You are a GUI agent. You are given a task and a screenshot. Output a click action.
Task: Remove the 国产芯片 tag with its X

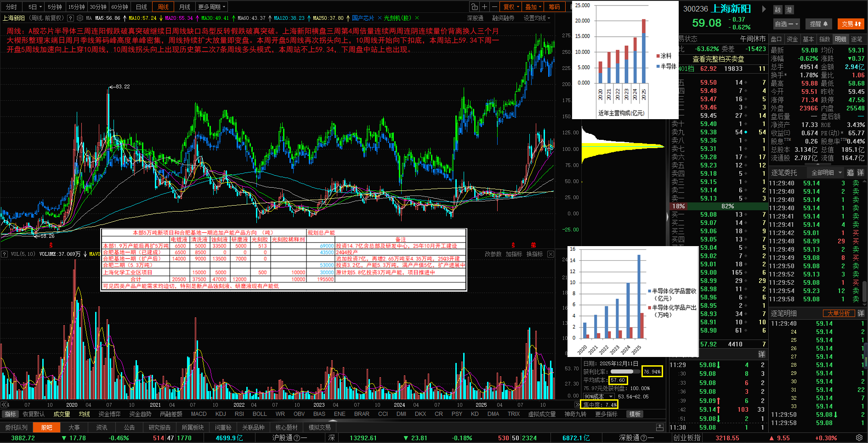(380, 18)
